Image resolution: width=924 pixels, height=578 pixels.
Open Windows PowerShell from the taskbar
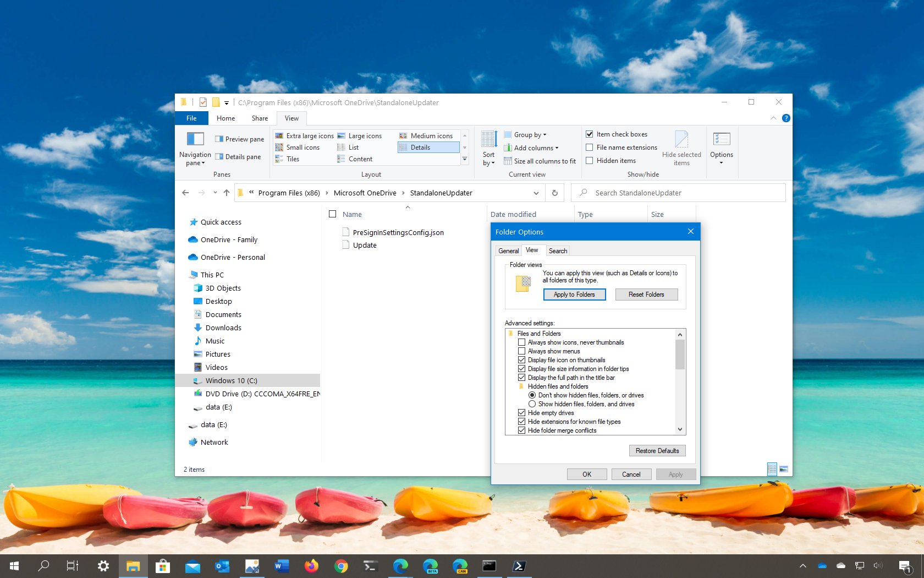point(519,565)
